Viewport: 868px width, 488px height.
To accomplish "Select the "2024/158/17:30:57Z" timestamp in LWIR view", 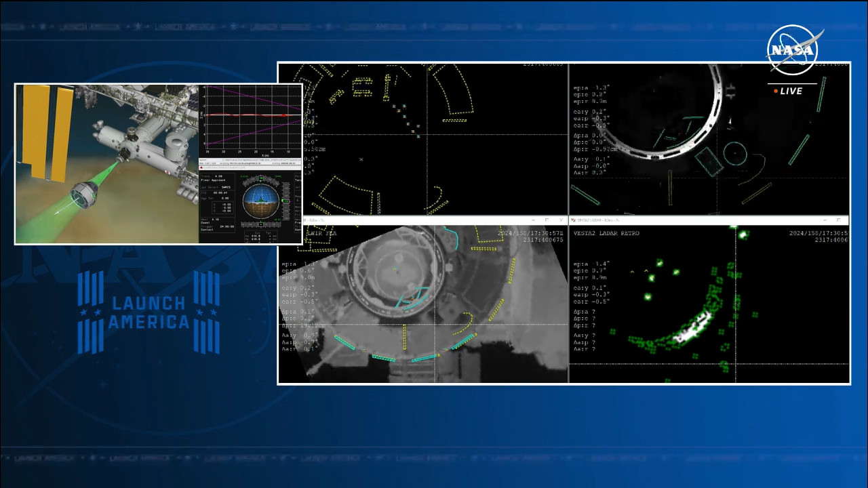I will [530, 233].
